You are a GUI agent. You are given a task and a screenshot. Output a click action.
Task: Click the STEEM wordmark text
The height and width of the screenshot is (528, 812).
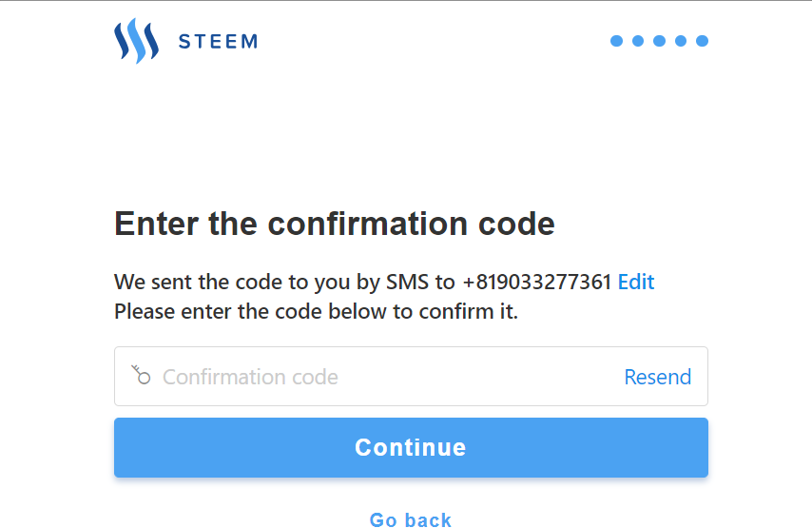[218, 42]
